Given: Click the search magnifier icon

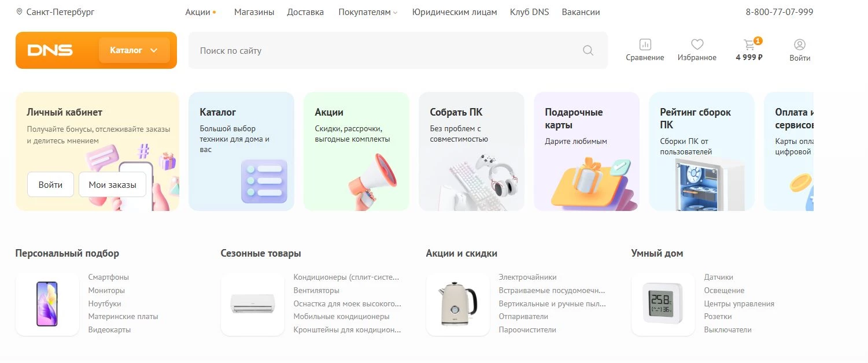Looking at the screenshot, I should pyautogui.click(x=588, y=50).
